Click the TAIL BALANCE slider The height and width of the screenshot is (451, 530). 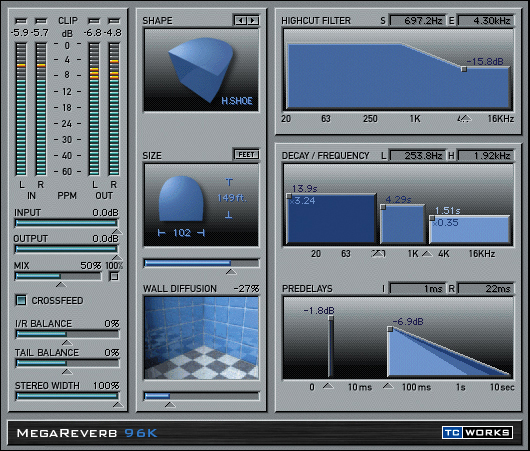click(x=67, y=363)
